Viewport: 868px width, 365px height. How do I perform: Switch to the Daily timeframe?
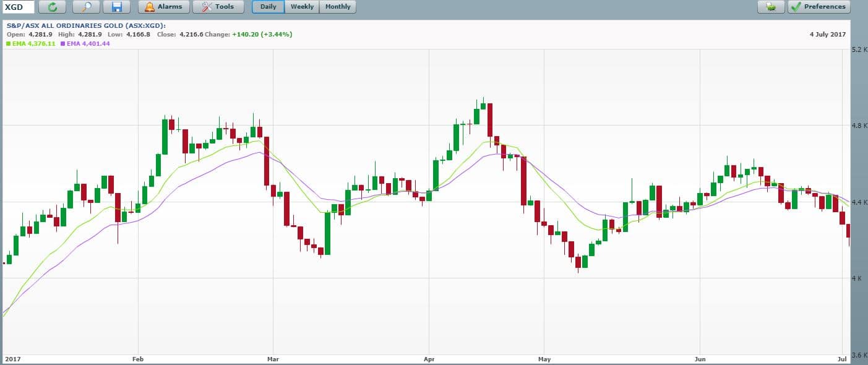tap(269, 7)
